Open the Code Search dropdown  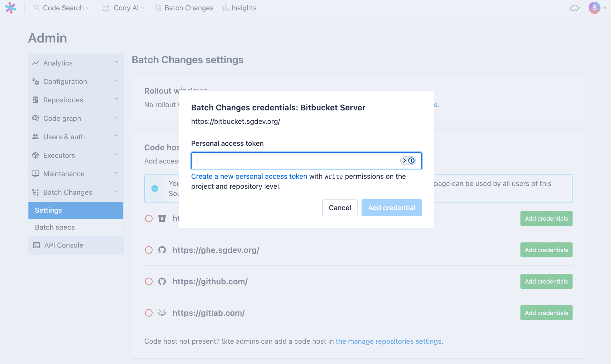pos(62,8)
